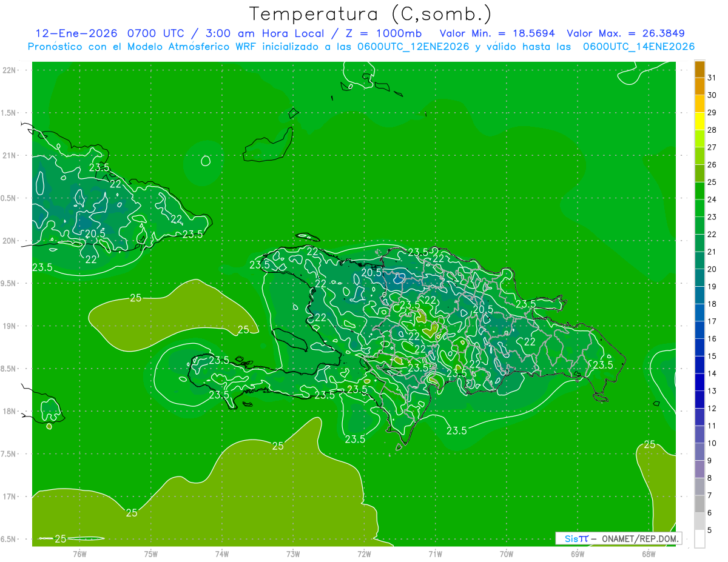Image resolution: width=728 pixels, height=562 pixels.
Task: Click the Valor Min. = 18.5694 text
Action: 497,33
